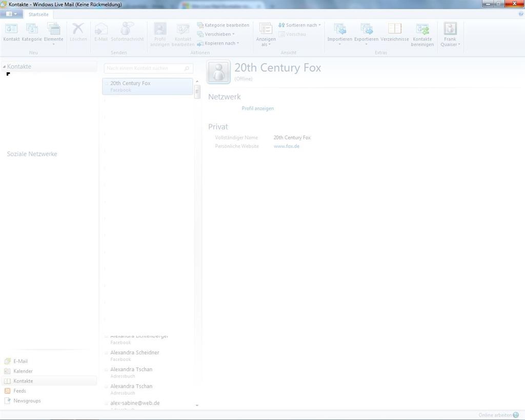Select Alexandra Scheidner contact
Image resolution: width=525 pixels, height=420 pixels.
[148, 356]
